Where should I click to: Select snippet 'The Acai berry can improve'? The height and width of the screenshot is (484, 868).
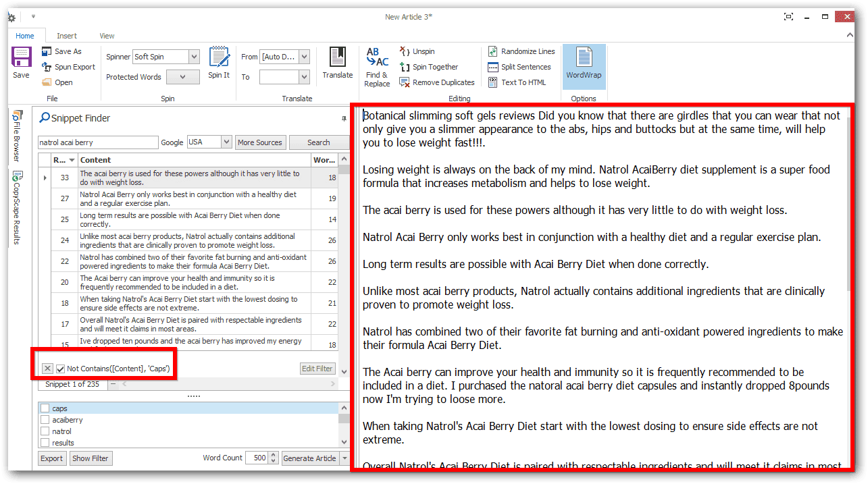(195, 282)
